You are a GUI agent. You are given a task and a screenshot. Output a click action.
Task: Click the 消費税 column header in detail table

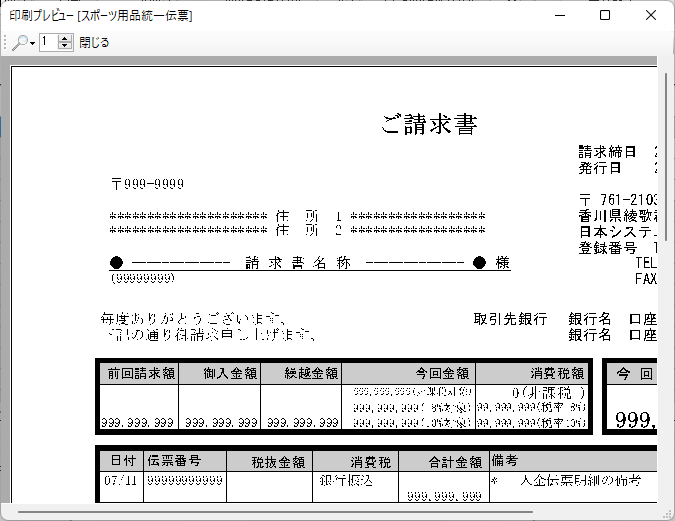(356, 461)
